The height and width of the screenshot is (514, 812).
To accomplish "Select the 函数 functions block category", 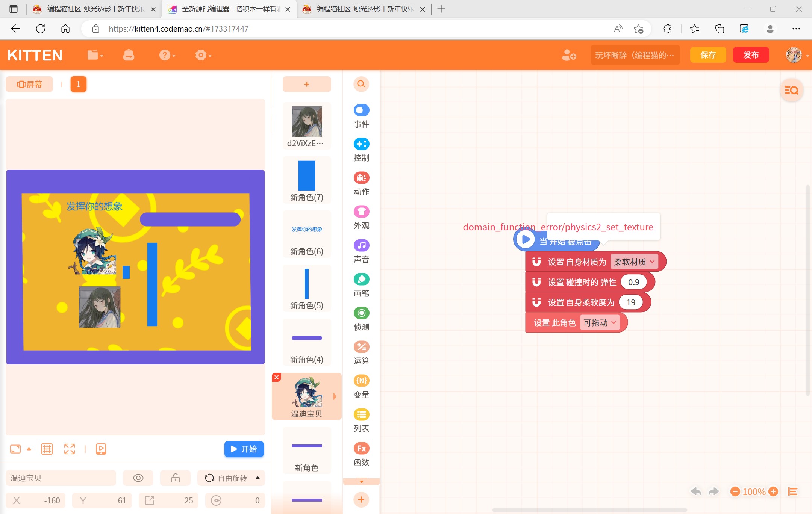I will coord(361,454).
